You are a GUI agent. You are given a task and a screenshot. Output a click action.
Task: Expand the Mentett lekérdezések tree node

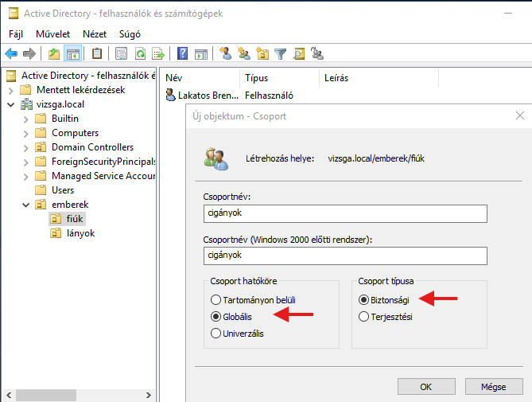click(x=10, y=90)
